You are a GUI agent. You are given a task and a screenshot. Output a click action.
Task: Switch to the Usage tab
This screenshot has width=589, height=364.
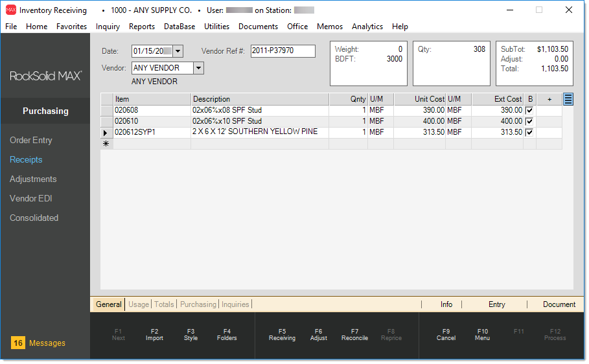139,304
